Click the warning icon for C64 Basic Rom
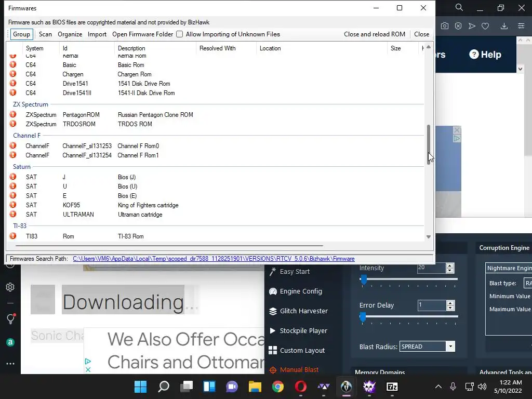This screenshot has width=532, height=399. [13, 64]
